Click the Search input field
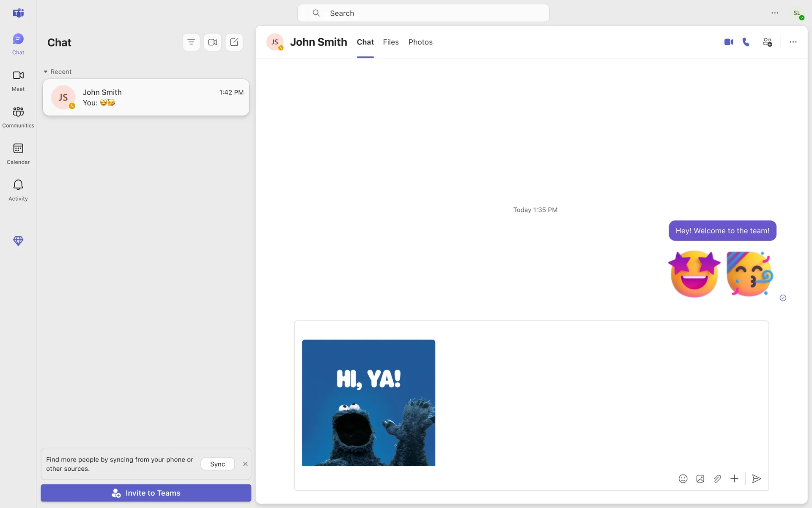The image size is (812, 508). 423,13
